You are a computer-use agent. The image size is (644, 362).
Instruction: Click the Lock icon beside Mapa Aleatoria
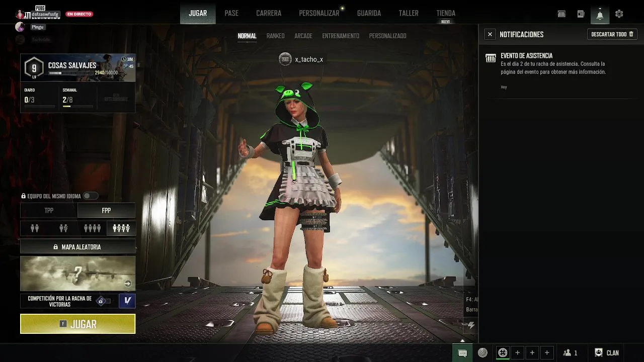click(x=56, y=247)
